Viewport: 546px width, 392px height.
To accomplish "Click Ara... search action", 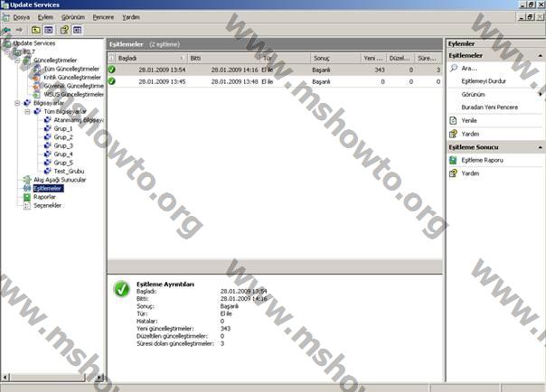I will click(469, 68).
